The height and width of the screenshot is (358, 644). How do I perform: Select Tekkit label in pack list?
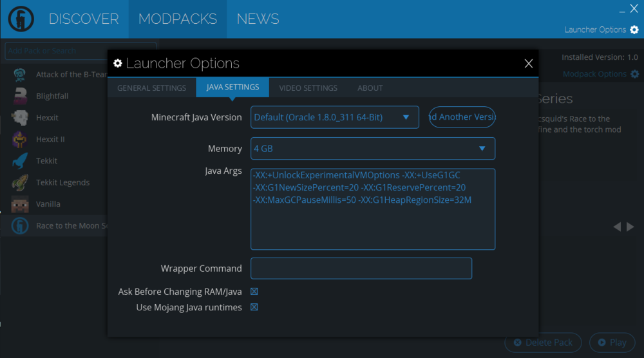pos(46,161)
